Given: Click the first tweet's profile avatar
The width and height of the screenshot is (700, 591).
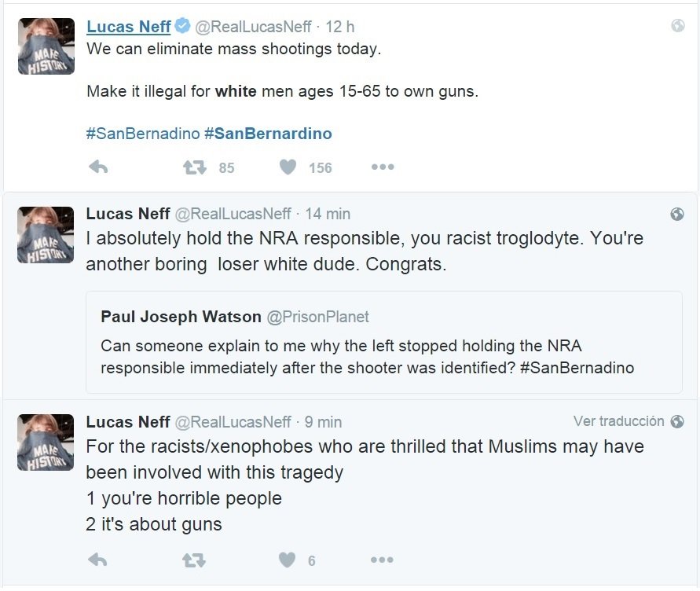Looking at the screenshot, I should [46, 46].
